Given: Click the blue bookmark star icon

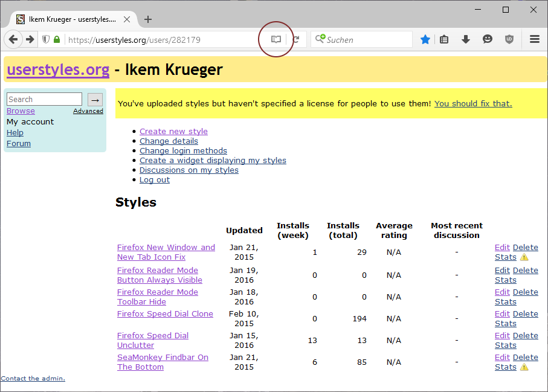Looking at the screenshot, I should pyautogui.click(x=425, y=39).
